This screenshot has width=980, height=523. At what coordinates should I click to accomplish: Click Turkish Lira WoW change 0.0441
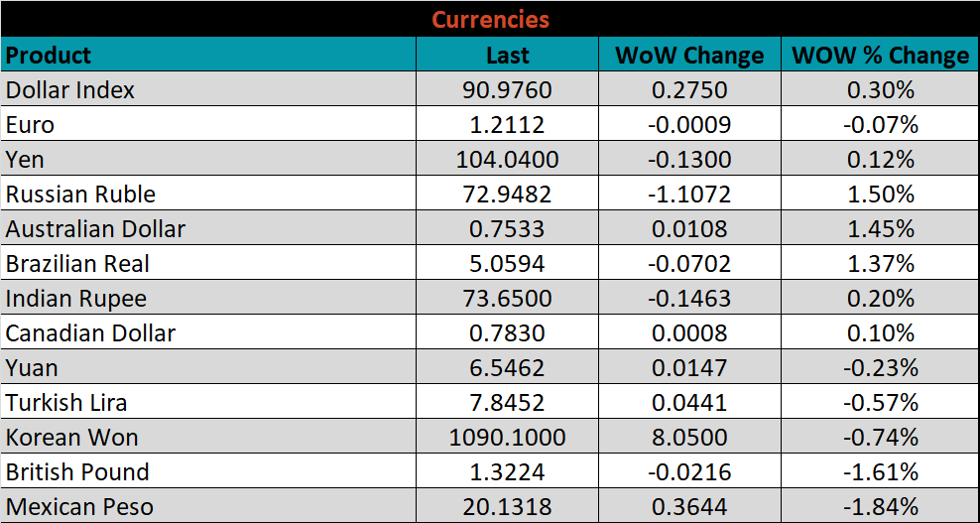coord(689,403)
